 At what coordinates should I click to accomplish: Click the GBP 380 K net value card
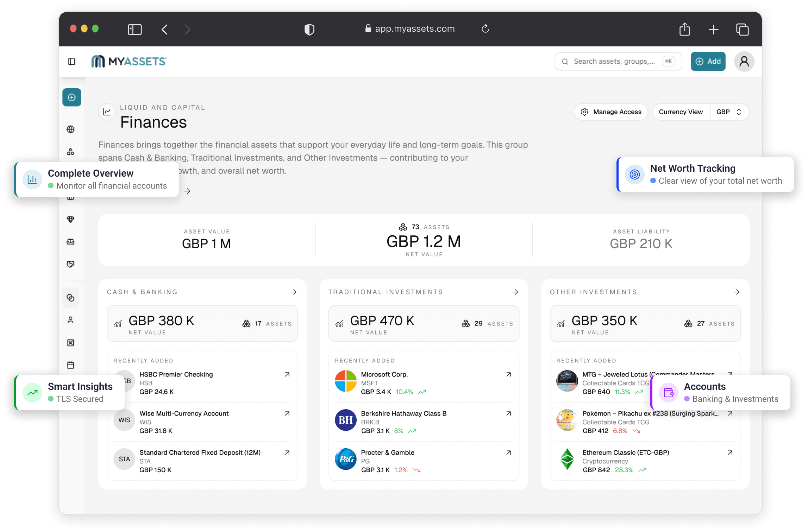[x=202, y=323]
